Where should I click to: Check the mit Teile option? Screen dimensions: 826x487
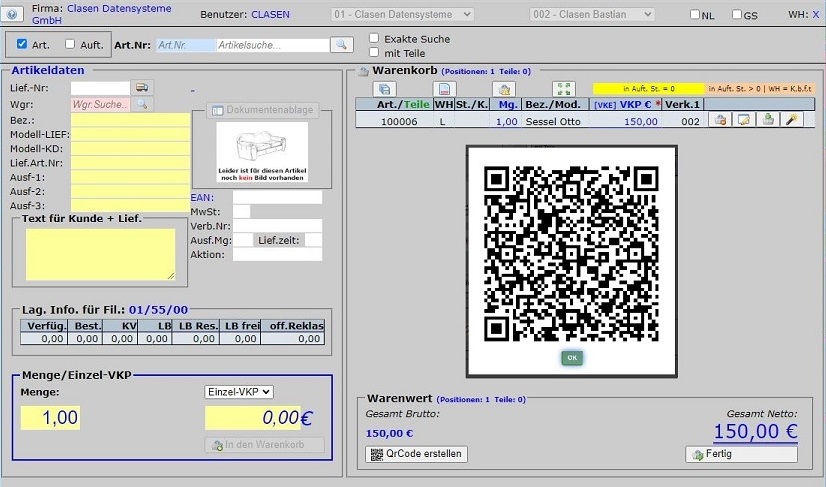click(374, 52)
